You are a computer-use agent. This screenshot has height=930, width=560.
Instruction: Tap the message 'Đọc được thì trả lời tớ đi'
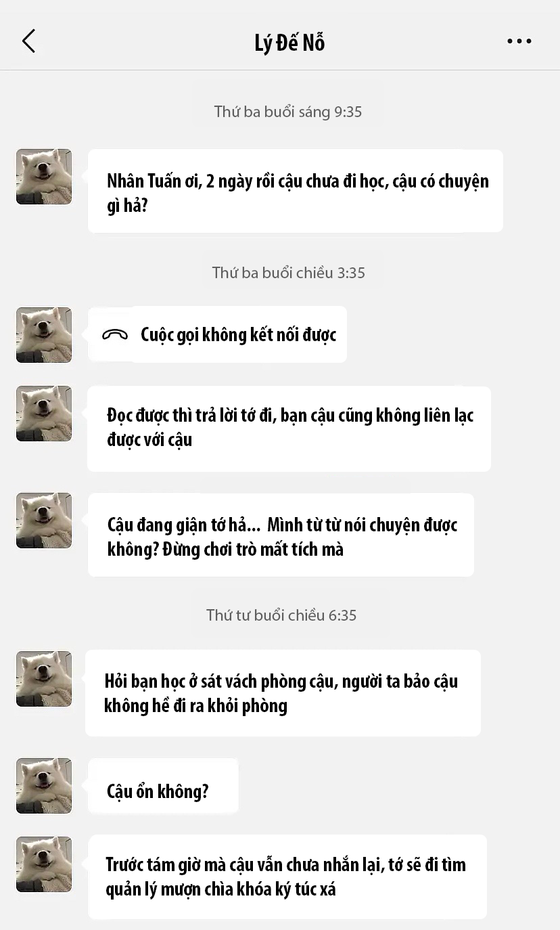289,428
